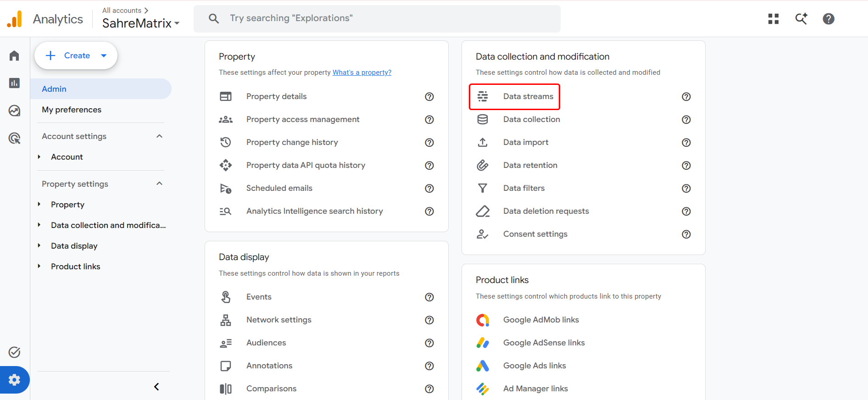Open Scheduled emails
The image size is (868, 400).
tap(279, 188)
